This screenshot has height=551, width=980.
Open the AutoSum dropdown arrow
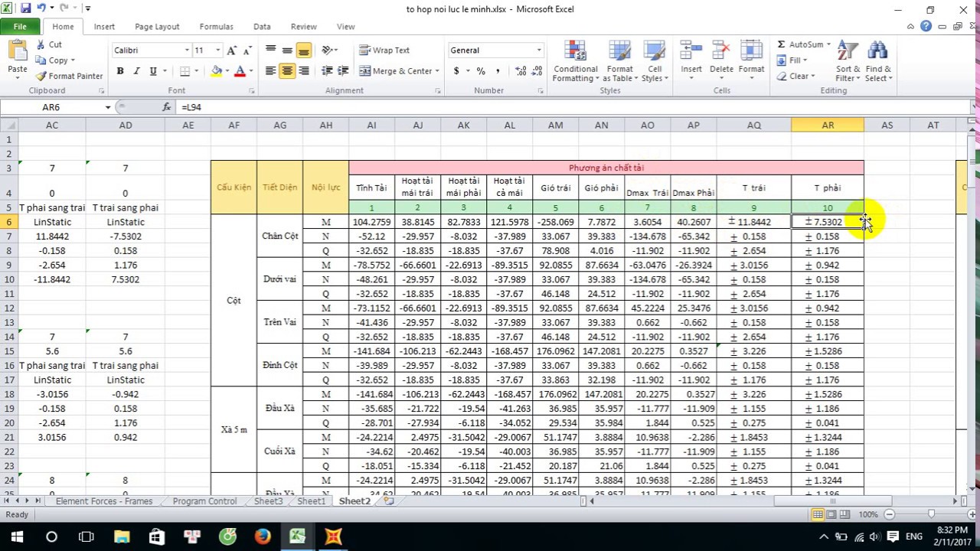pyautogui.click(x=828, y=44)
